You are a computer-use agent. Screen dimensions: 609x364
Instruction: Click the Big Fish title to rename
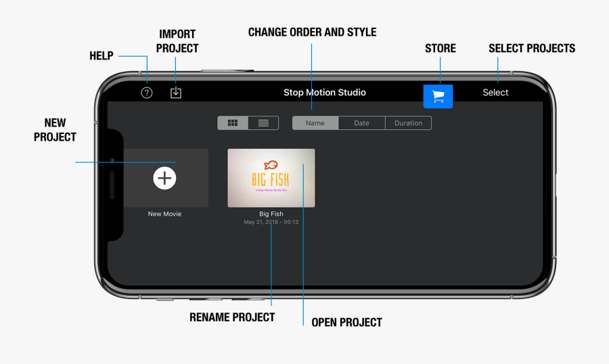(x=271, y=214)
